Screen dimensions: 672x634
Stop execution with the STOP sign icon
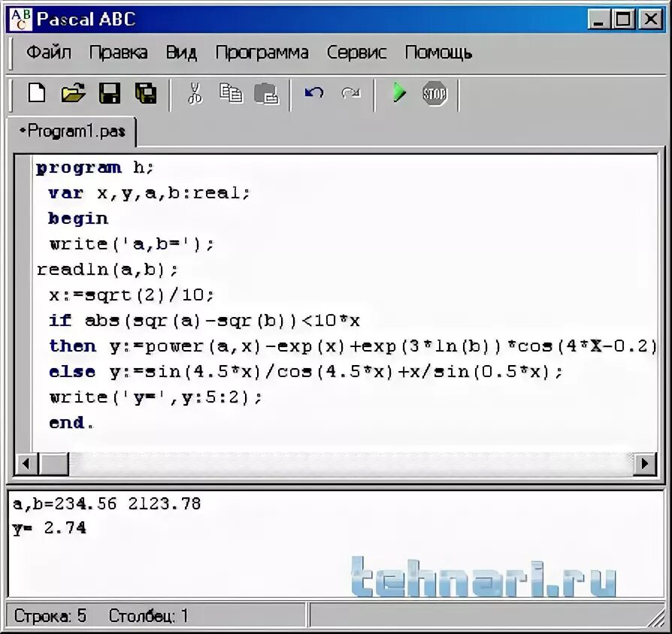[435, 93]
